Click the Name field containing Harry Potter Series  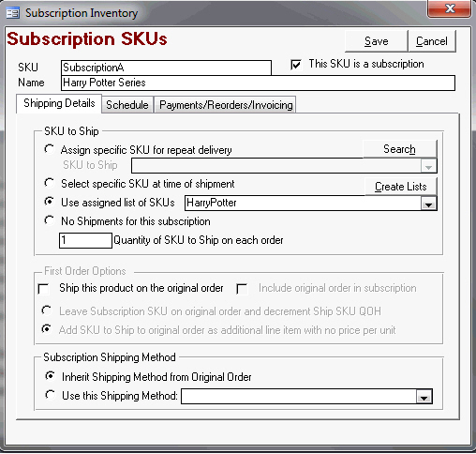pos(258,83)
